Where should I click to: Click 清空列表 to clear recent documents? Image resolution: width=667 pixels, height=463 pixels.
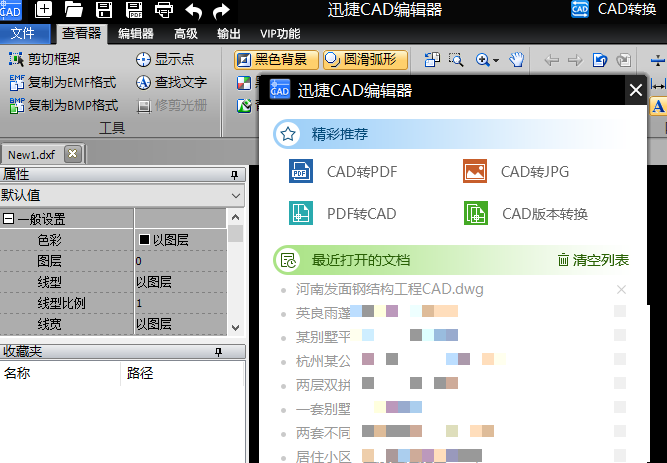tap(593, 260)
